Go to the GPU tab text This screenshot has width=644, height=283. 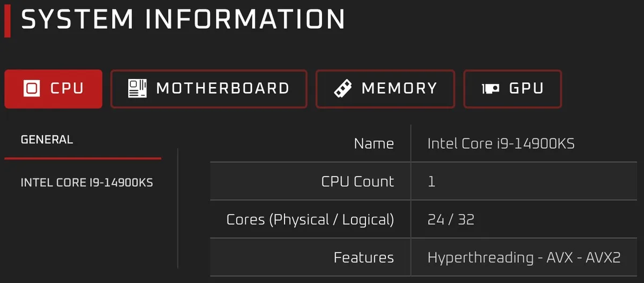pyautogui.click(x=526, y=89)
